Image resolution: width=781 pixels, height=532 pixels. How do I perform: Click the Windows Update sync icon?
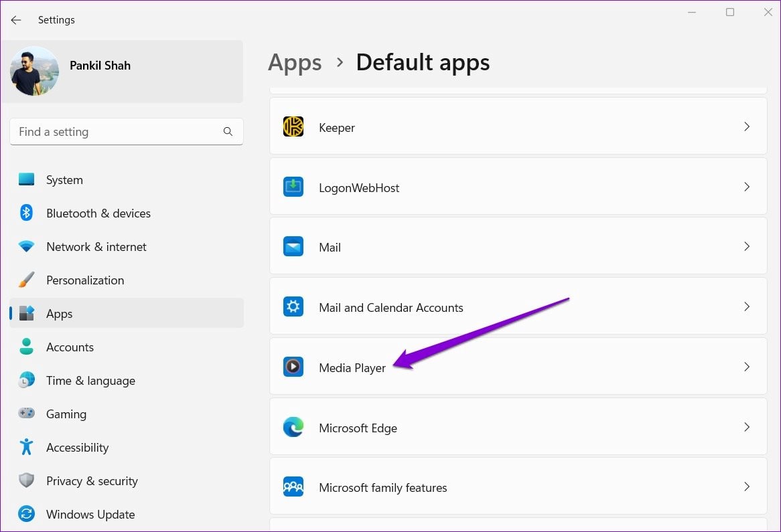[26, 513]
